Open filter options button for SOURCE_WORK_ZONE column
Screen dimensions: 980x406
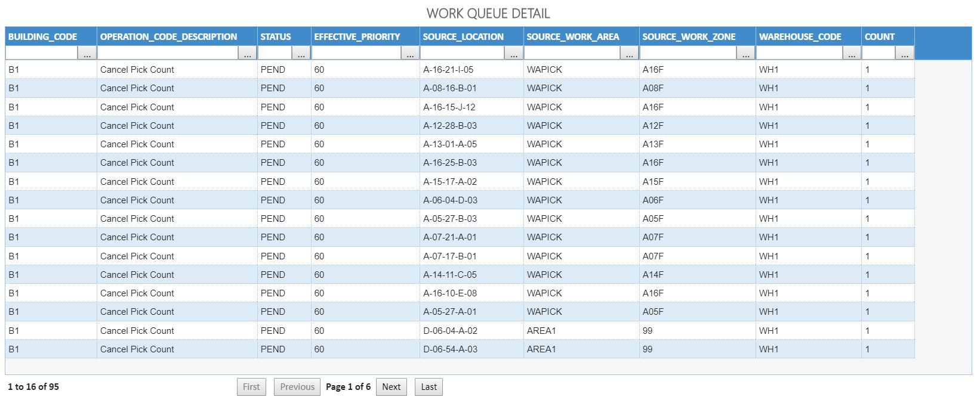(x=745, y=54)
